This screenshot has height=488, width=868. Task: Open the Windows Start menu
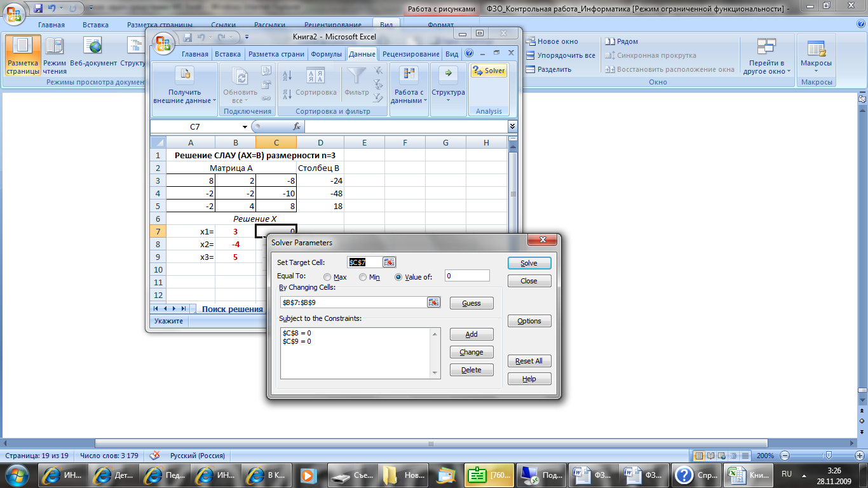(x=17, y=475)
